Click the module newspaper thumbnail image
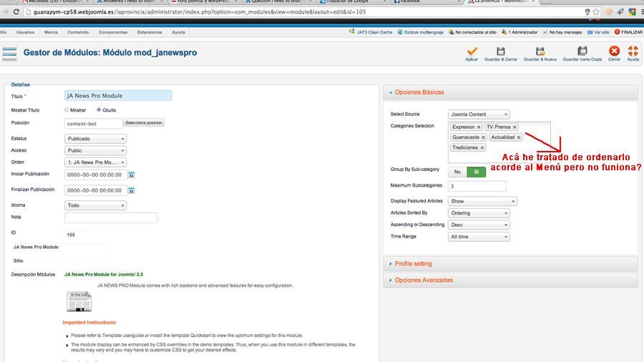The width and height of the screenshot is (644, 362). click(x=79, y=302)
